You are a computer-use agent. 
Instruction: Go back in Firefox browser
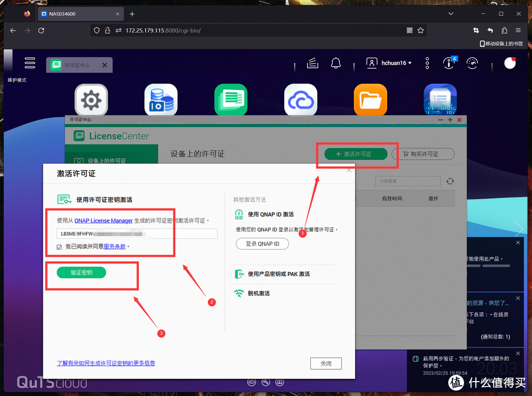(13, 31)
